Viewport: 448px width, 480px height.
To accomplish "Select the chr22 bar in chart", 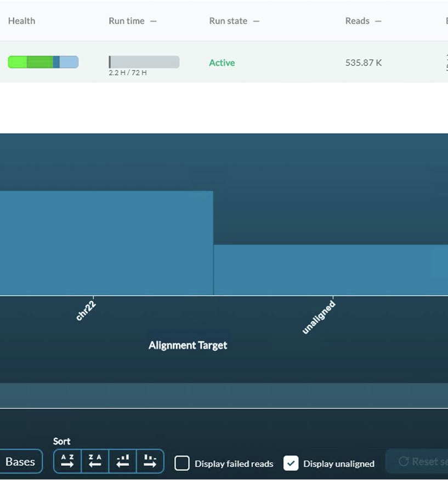I will pyautogui.click(x=106, y=243).
